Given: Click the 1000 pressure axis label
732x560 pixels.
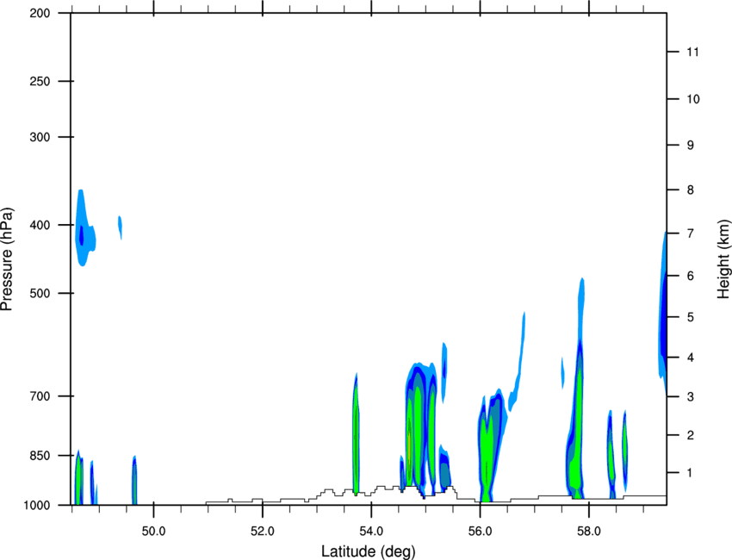Looking at the screenshot, I should click(36, 506).
